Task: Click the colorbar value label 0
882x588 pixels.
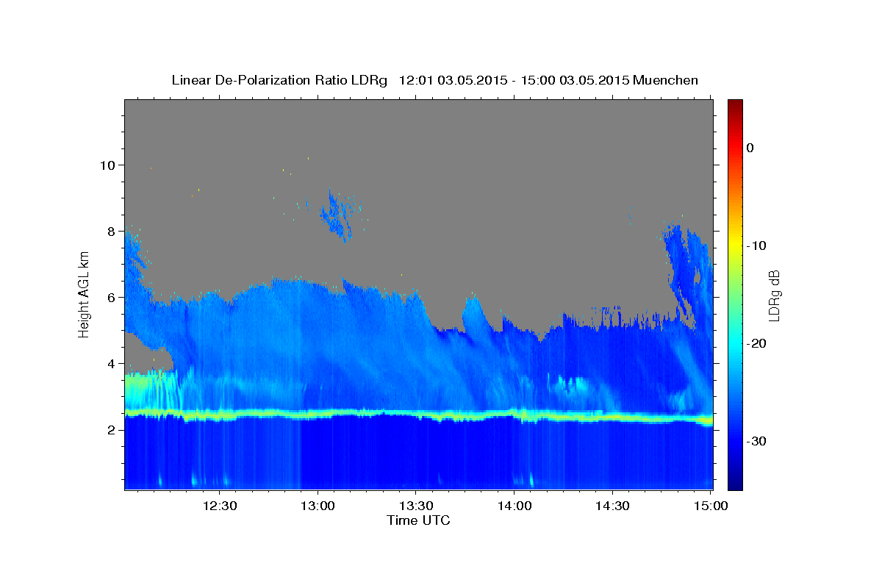Action: pos(750,148)
